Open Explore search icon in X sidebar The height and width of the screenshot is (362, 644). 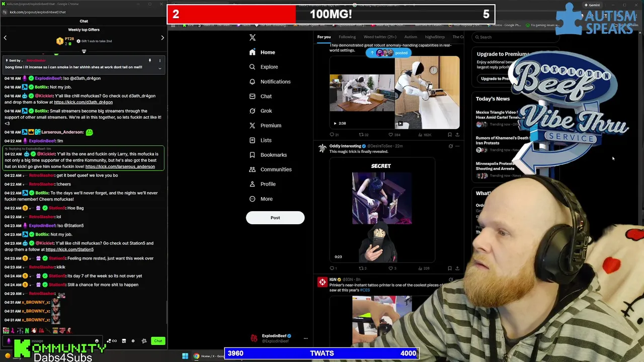(252, 67)
